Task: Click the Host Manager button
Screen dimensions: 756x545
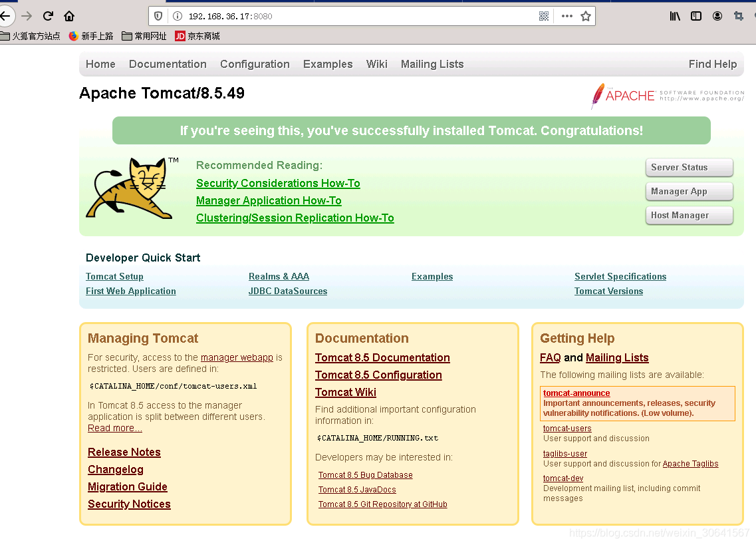Action: tap(690, 216)
